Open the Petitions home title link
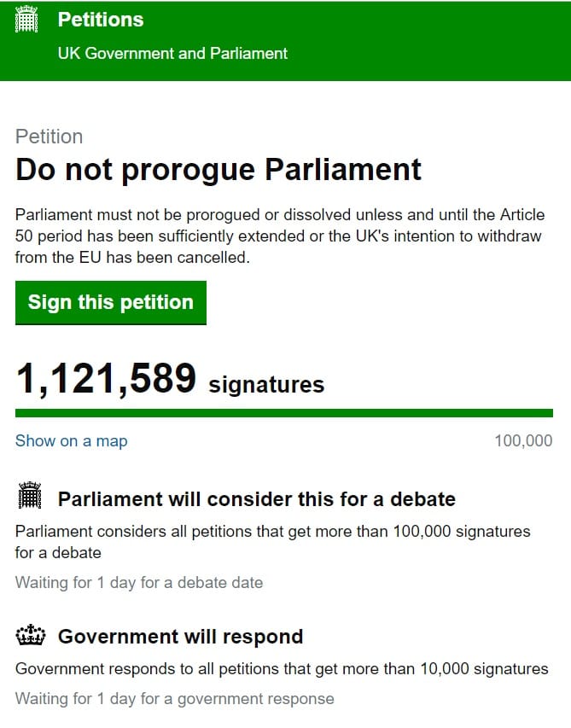 101,20
